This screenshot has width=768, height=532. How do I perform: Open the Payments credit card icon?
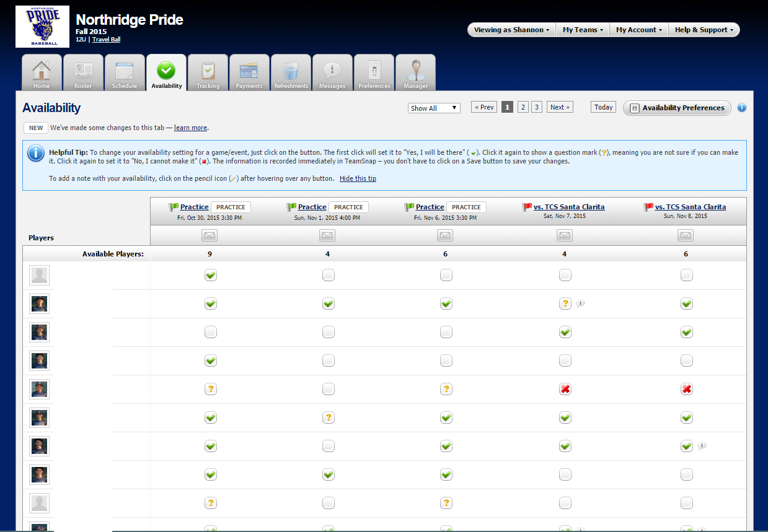click(x=249, y=70)
